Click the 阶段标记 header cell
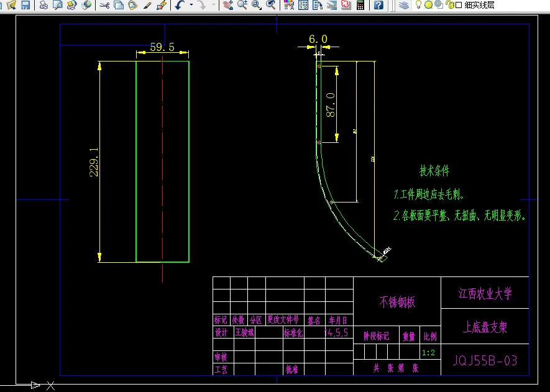The image size is (550, 392). pos(377,336)
